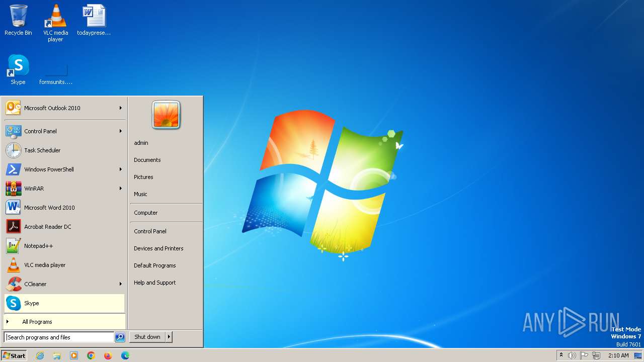This screenshot has width=644, height=362.
Task: Open the todaypresent Word document on desktop
Action: point(94,20)
